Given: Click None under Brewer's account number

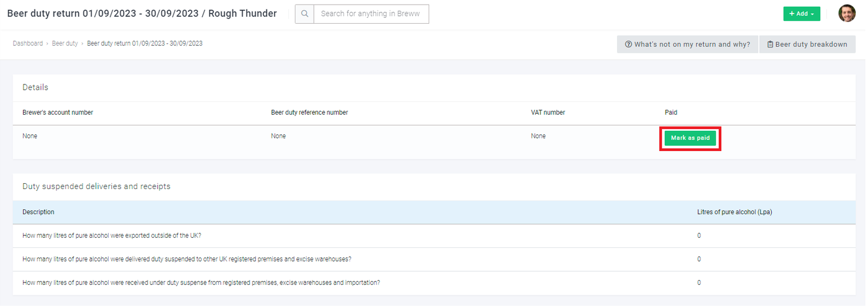Looking at the screenshot, I should pyautogui.click(x=30, y=136).
